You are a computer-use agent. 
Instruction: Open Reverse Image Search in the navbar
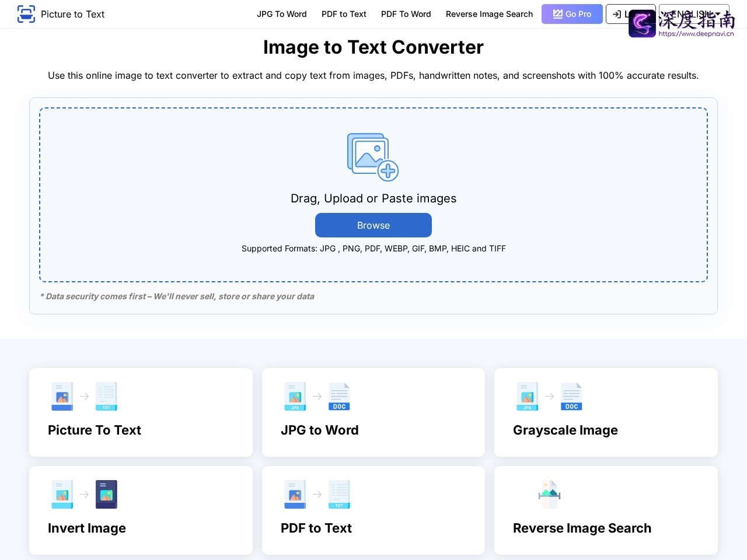tap(489, 14)
